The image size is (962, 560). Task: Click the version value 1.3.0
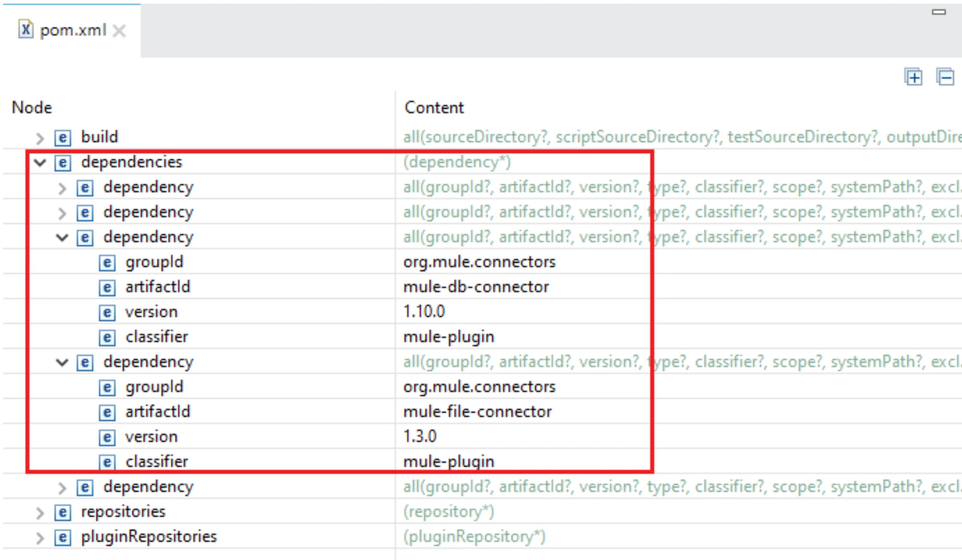(420, 436)
